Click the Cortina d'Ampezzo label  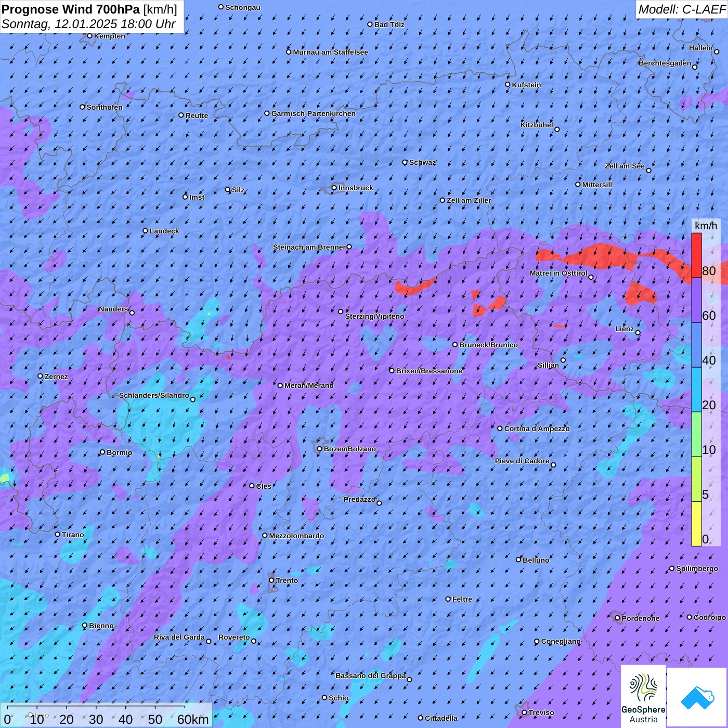[537, 428]
